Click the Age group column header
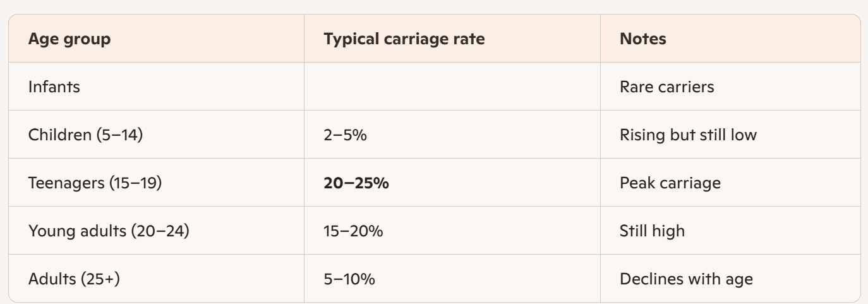 69,39
